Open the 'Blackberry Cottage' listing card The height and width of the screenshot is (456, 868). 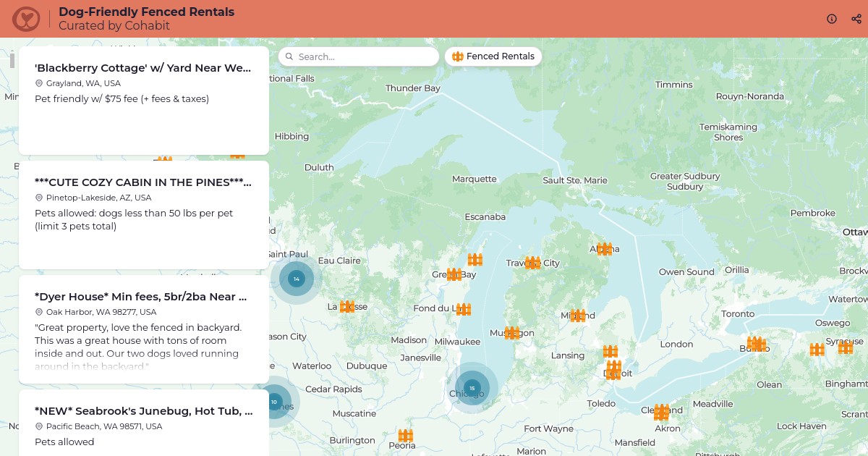click(x=144, y=101)
